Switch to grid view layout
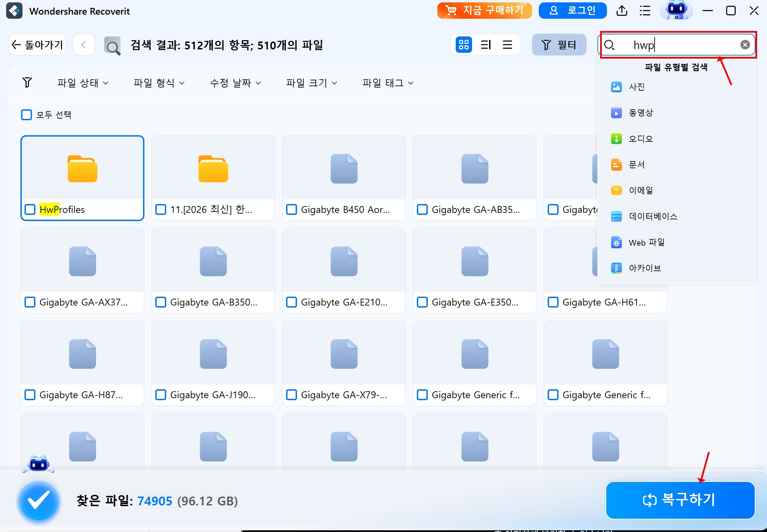 464,45
